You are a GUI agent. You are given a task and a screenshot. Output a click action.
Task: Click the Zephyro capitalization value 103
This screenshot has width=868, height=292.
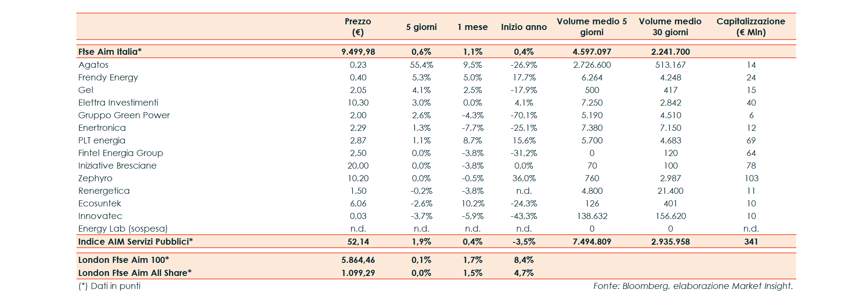[x=751, y=178]
